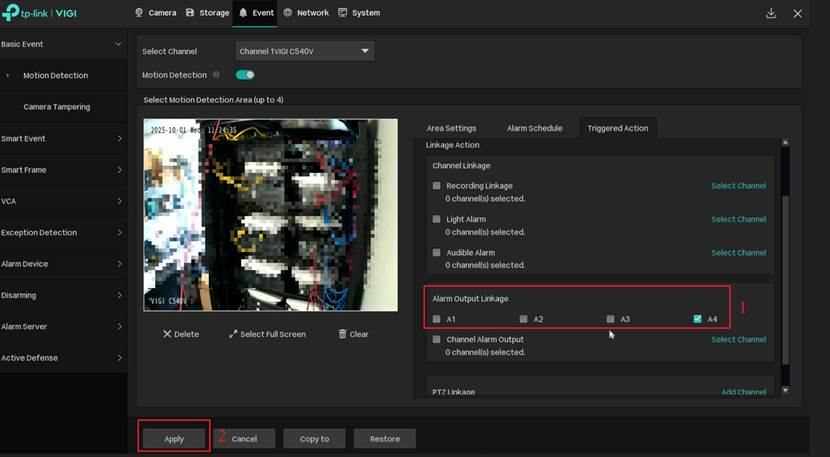Click the download icon in top bar
830x457 pixels.
[x=771, y=13]
